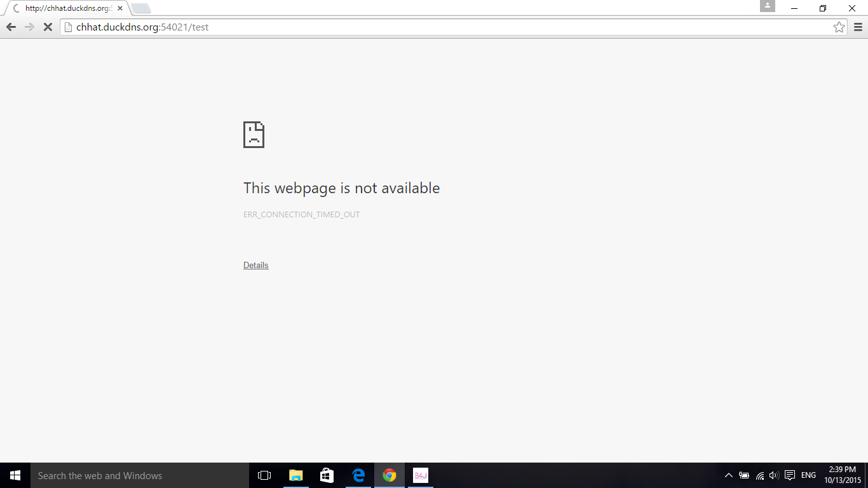The image size is (868, 488).
Task: Click the forward navigation arrow
Action: 29,27
